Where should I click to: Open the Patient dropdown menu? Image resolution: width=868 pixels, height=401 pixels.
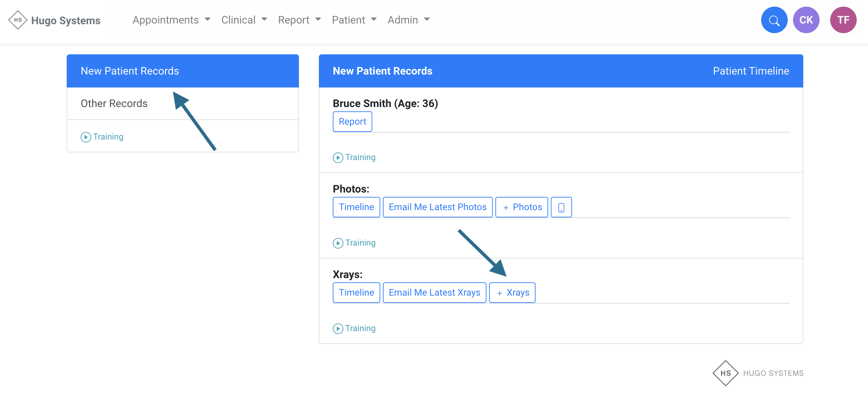[x=354, y=20]
